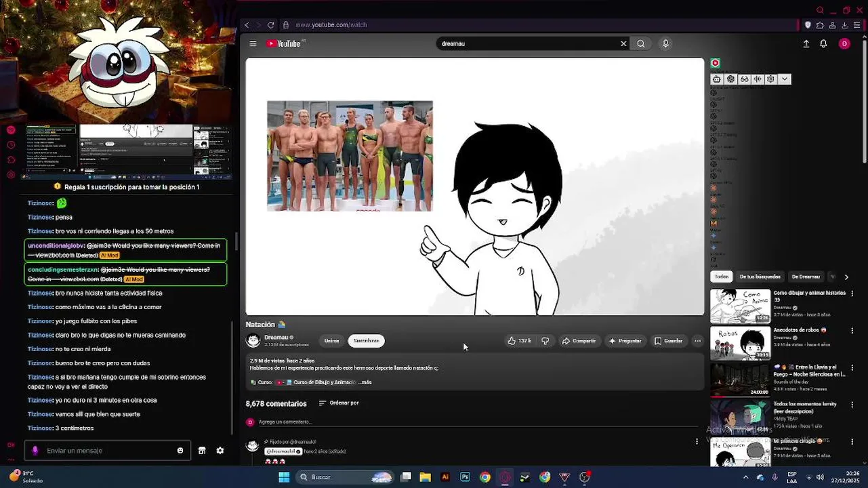The height and width of the screenshot is (488, 868).
Task: Open the chat emoji picker icon
Action: (180, 451)
